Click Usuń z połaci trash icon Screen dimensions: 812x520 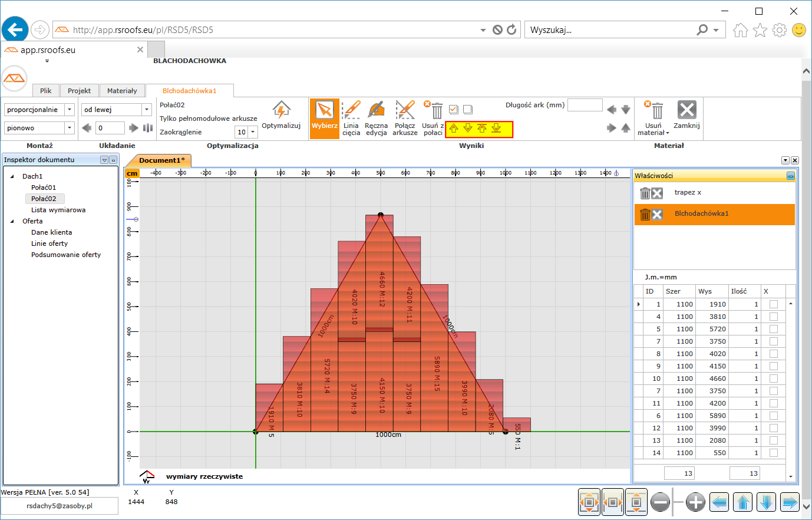[x=436, y=111]
